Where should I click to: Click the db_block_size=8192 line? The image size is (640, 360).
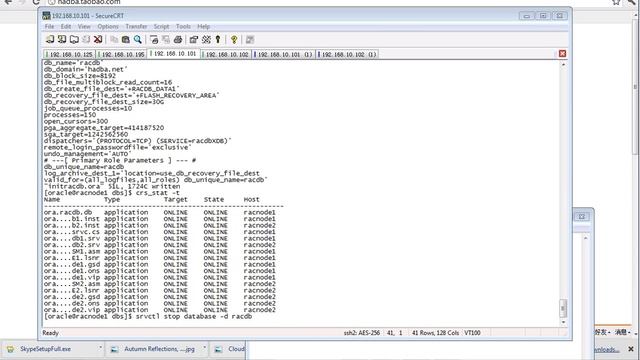click(80, 76)
